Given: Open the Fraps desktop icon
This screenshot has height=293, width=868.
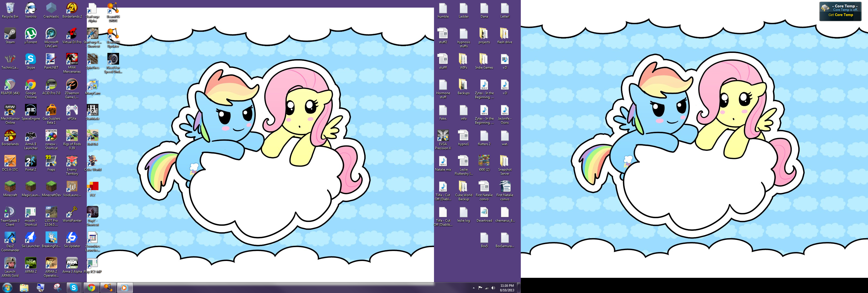Looking at the screenshot, I should 51,164.
